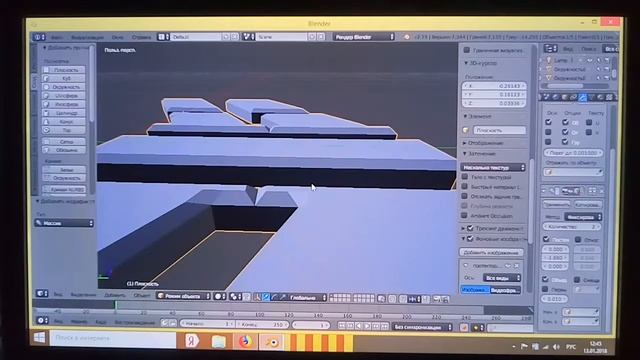Play the animation forward
This screenshot has height=360, width=640.
point(367,326)
